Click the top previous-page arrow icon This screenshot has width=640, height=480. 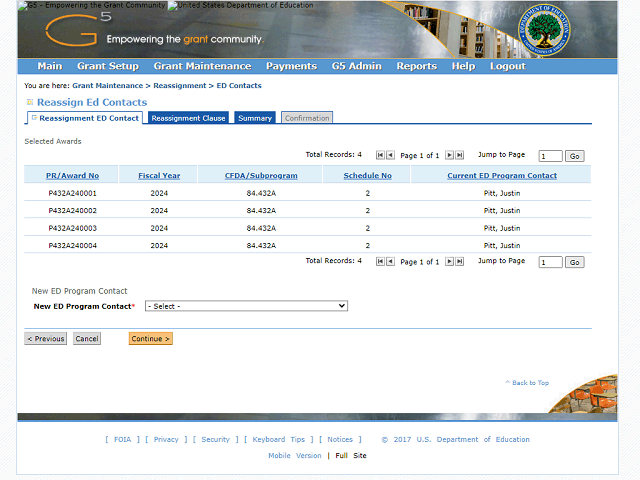(x=390, y=155)
